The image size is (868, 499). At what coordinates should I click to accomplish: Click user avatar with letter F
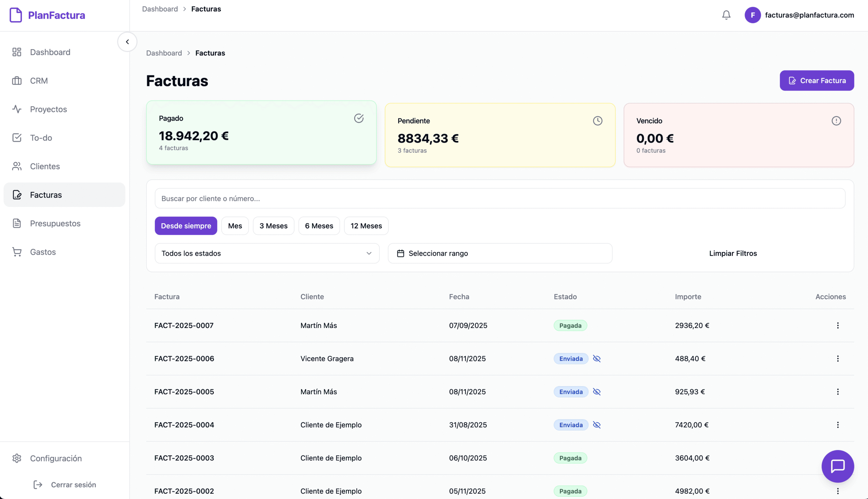(x=752, y=15)
